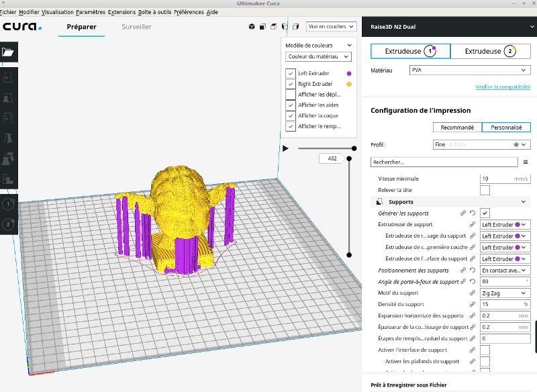Switch to the Surveiller tab
The width and height of the screenshot is (537, 392).
pos(136,27)
